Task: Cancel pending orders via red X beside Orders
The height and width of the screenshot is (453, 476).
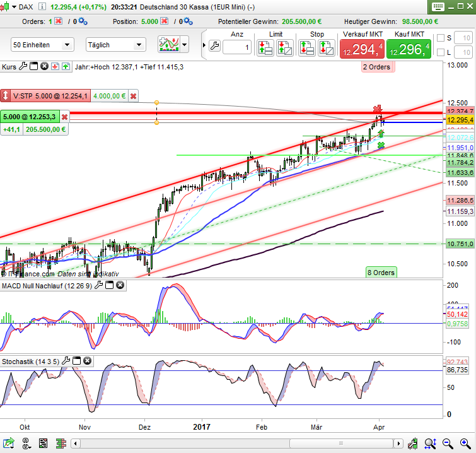Action: [58, 21]
